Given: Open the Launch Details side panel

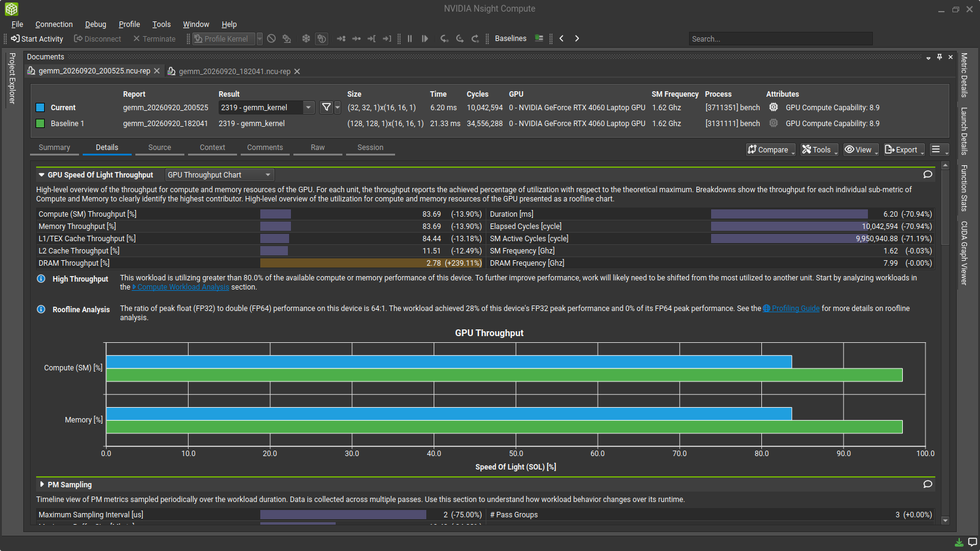Looking at the screenshot, I should (964, 131).
